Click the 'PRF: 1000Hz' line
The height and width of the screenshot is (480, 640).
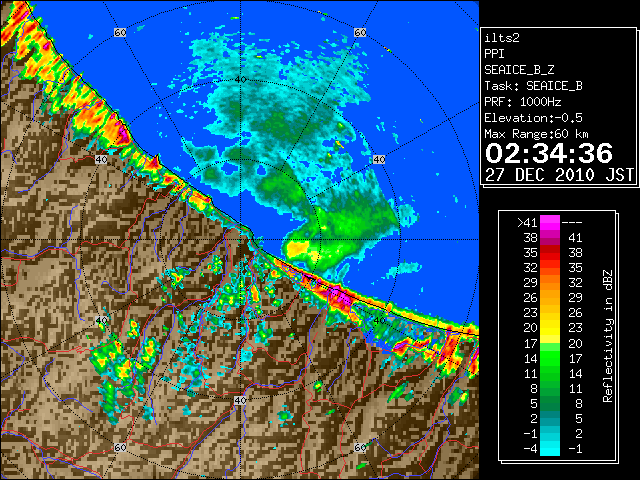pyautogui.click(x=523, y=102)
